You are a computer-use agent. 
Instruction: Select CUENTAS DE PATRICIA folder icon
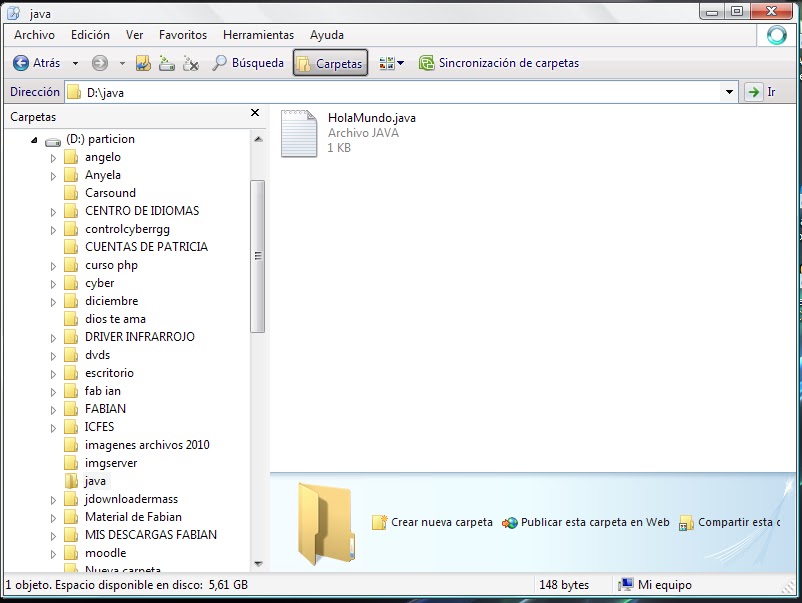71,247
